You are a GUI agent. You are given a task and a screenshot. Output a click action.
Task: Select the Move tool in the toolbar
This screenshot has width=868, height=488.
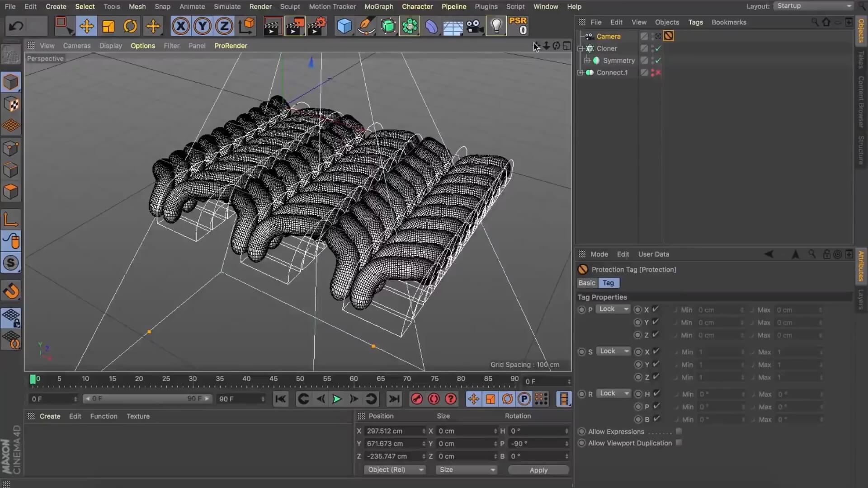[86, 26]
